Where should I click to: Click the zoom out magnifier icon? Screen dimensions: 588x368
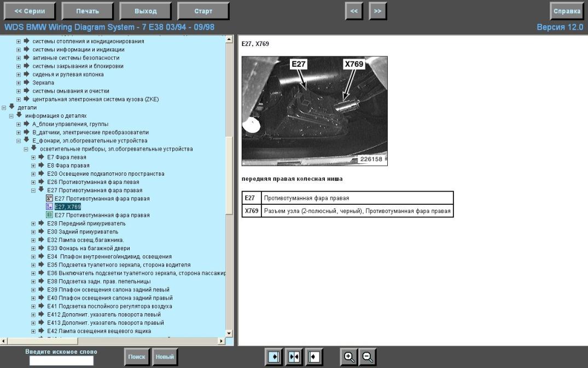coord(368,357)
